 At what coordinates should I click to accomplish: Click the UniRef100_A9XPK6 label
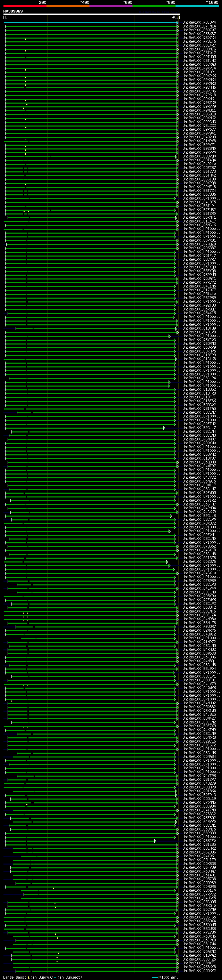coord(199,76)
